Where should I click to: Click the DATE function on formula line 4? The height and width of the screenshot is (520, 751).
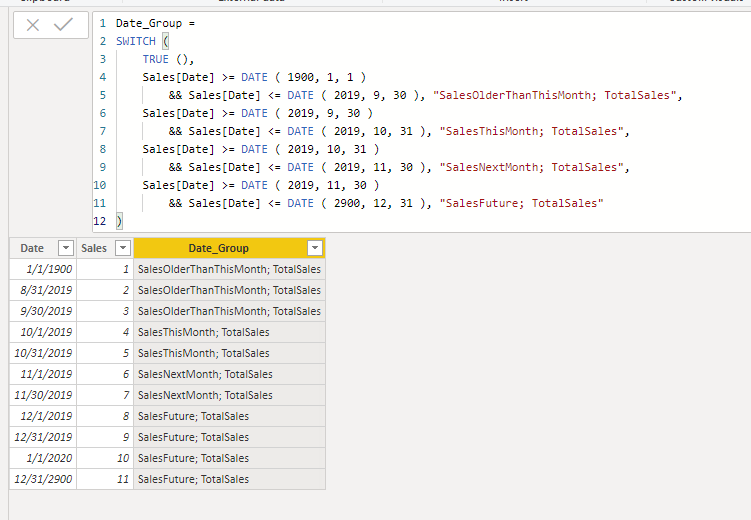[x=254, y=78]
